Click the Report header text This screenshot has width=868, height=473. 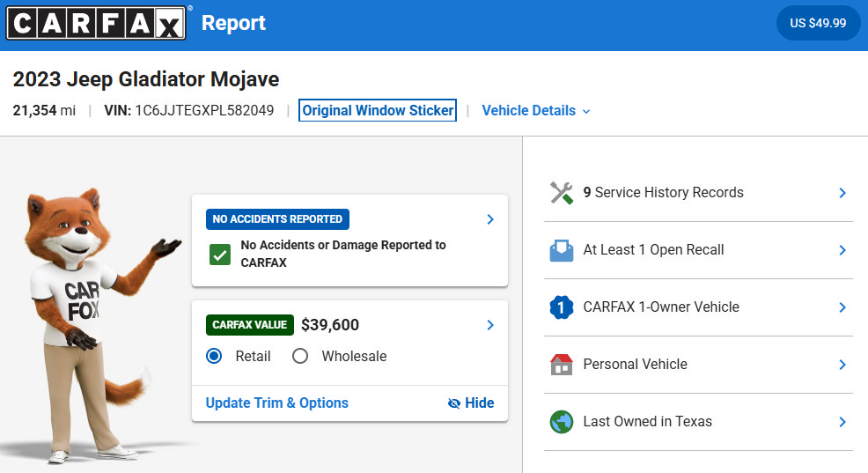click(233, 23)
